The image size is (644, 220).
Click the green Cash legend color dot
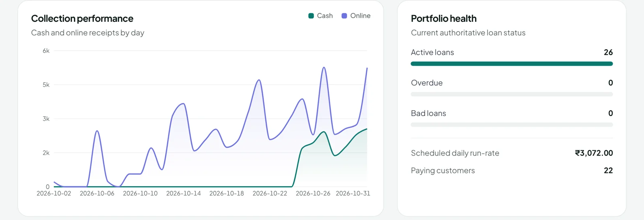click(x=311, y=16)
